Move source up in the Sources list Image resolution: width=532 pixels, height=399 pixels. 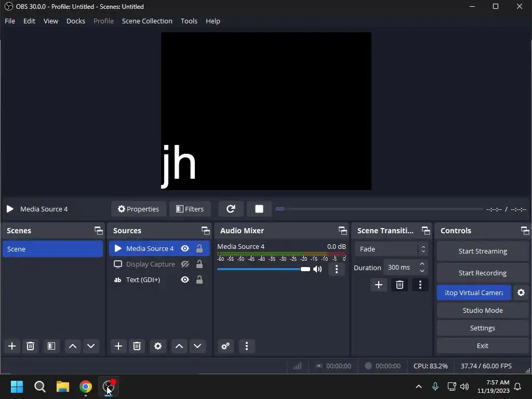click(x=179, y=346)
